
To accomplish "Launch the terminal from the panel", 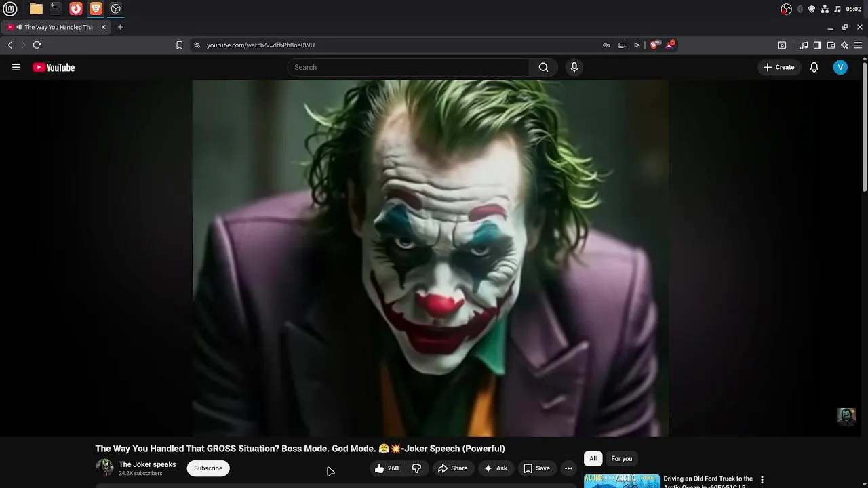I will [x=56, y=9].
